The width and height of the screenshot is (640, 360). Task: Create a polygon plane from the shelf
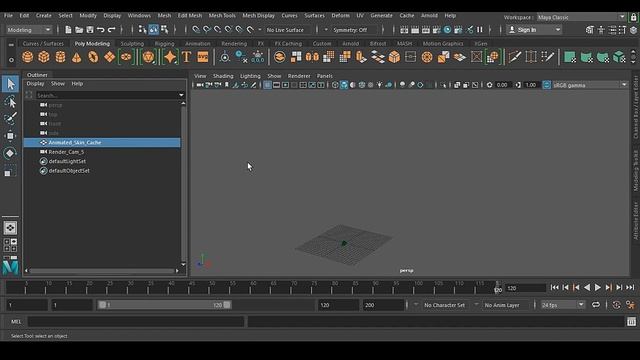(x=109, y=57)
